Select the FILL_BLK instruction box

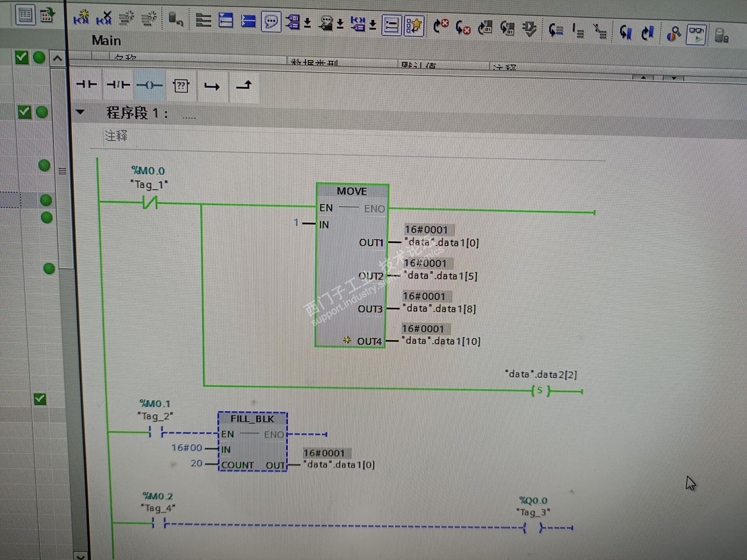tap(252, 419)
